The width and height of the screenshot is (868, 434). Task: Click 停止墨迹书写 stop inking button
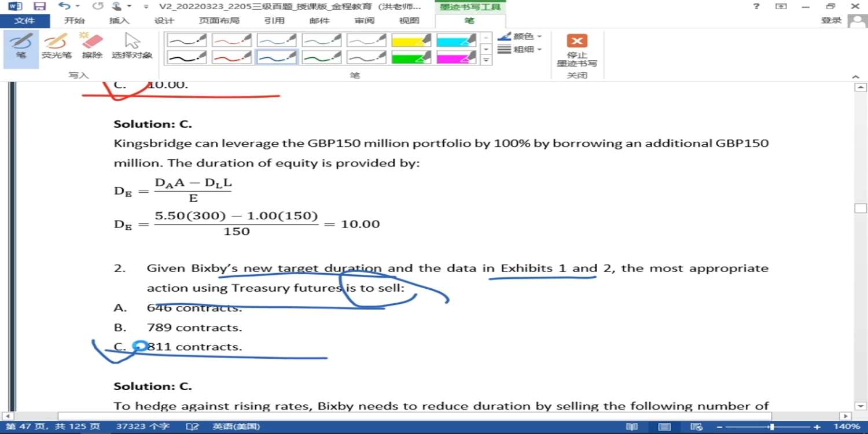coord(576,50)
